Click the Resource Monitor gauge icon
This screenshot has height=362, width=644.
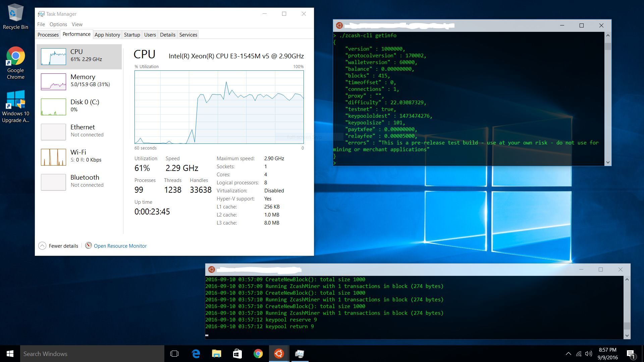[x=88, y=246]
